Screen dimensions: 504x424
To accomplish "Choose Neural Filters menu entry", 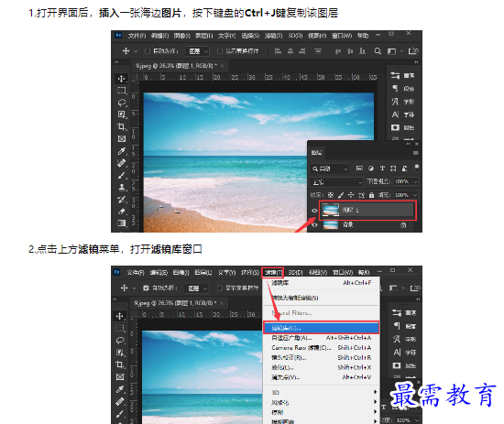I will pos(322,312).
